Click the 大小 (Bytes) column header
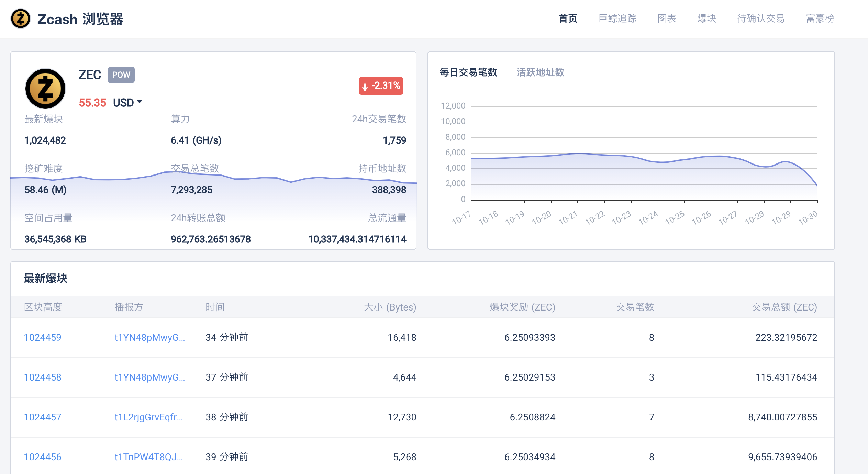The image size is (868, 474). click(390, 307)
